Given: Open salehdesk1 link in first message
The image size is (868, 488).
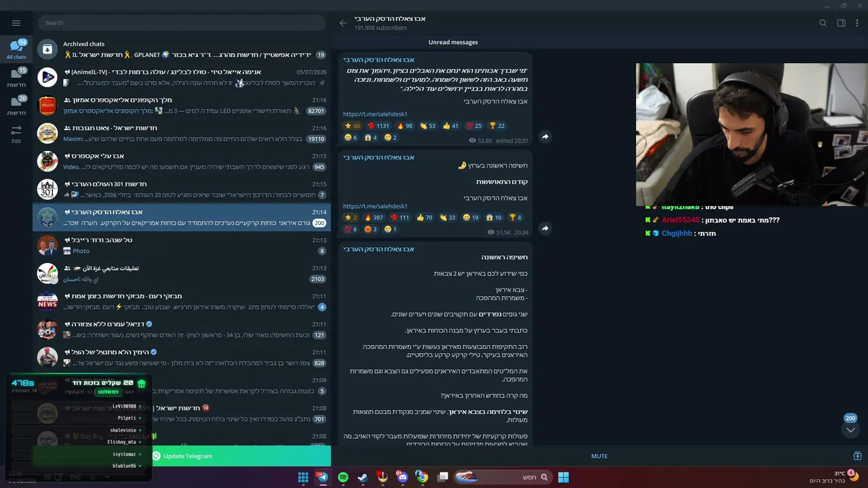Looking at the screenshot, I should 375,114.
